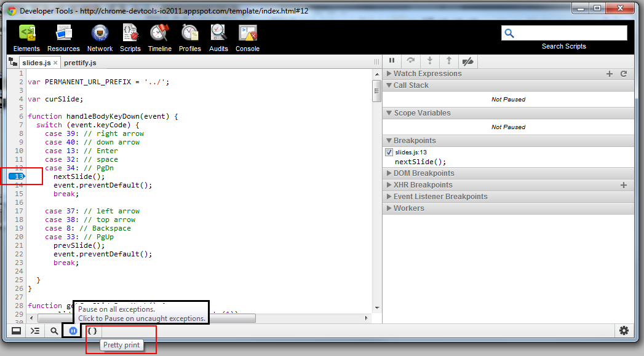Show the scripts navigator file tree
This screenshot has width=644, height=356.
click(13, 63)
